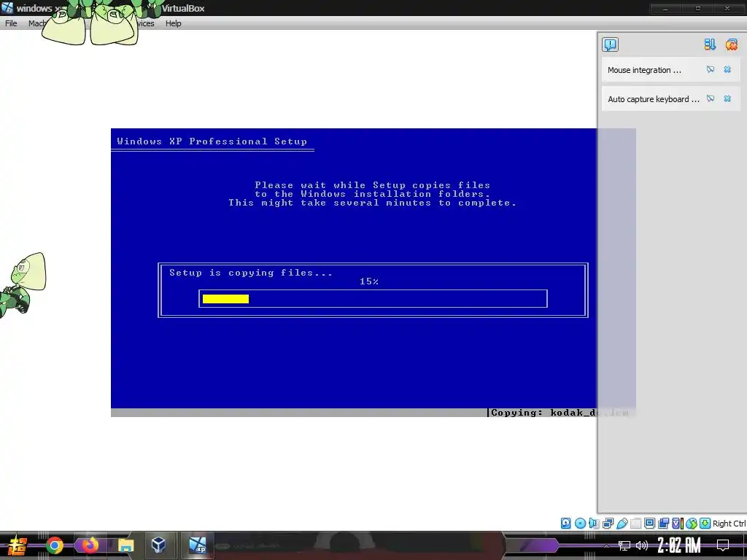Click the shared folders status icon

point(636,524)
